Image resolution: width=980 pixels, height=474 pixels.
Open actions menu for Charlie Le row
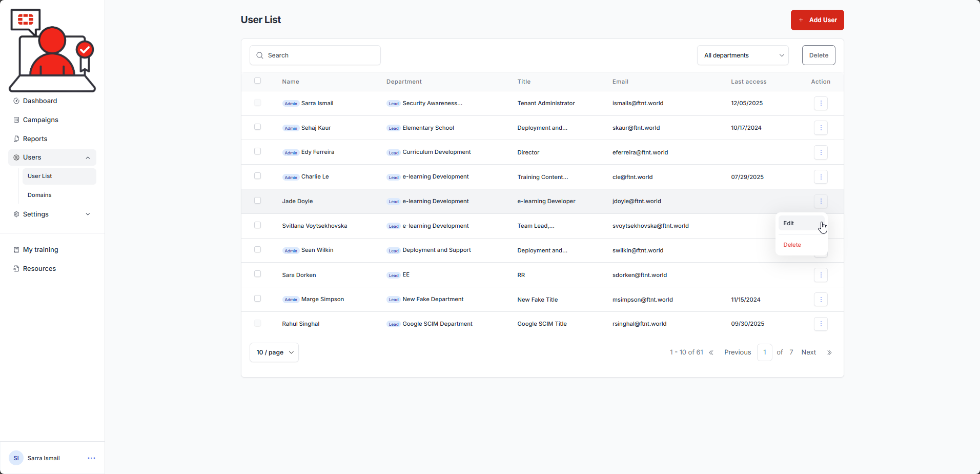(821, 177)
